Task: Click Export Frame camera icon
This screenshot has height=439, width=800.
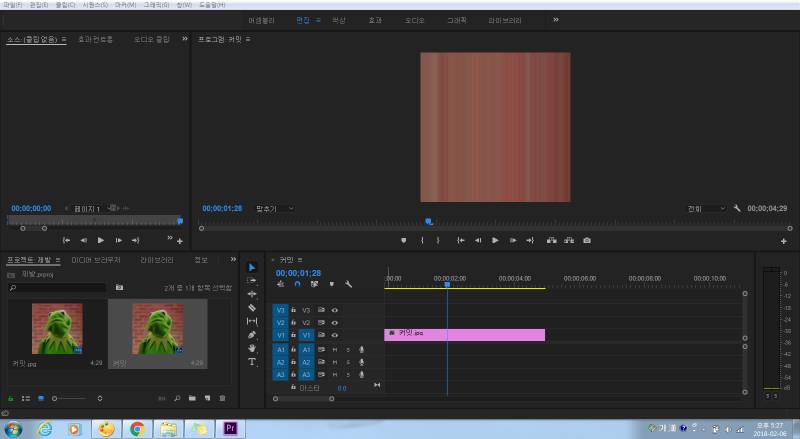Action: (x=587, y=240)
